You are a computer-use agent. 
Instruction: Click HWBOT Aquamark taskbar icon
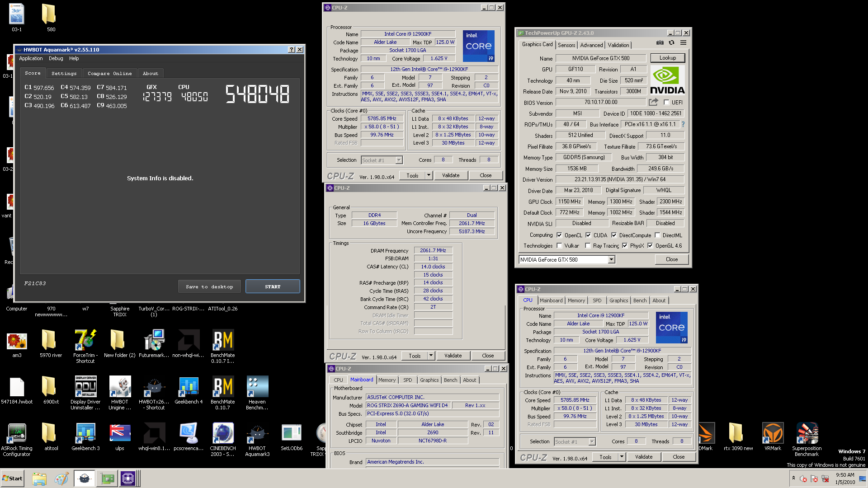pos(85,479)
